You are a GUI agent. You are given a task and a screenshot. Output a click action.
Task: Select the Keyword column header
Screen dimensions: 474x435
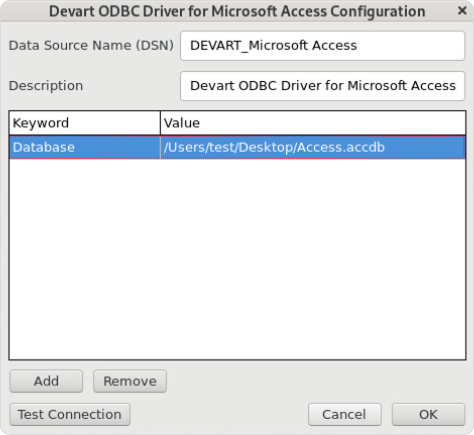pyautogui.click(x=85, y=123)
